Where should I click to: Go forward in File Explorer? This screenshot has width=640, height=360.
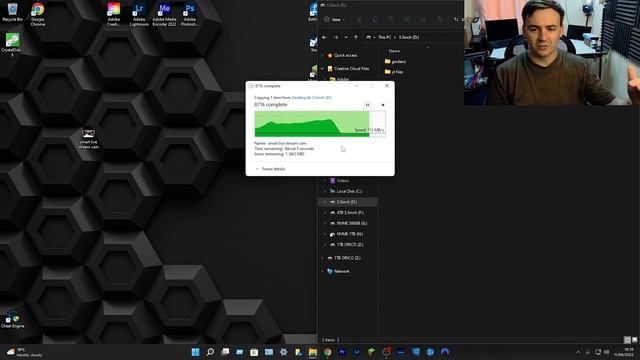click(336, 37)
